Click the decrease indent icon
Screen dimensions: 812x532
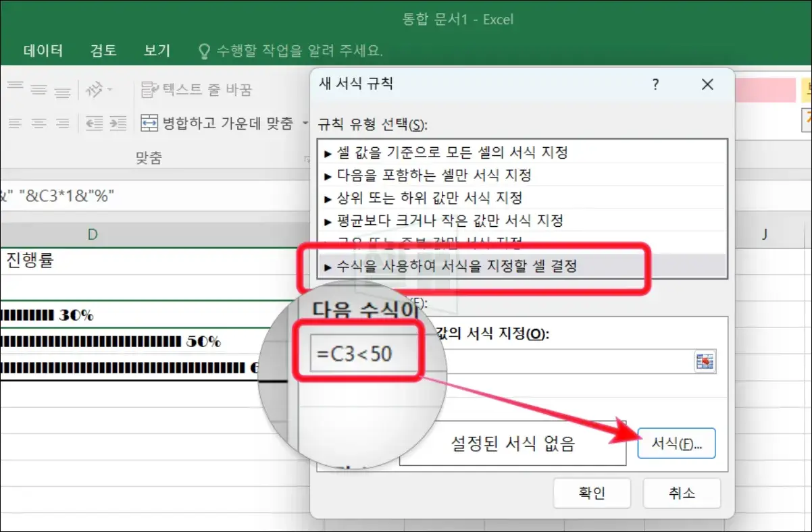tap(93, 124)
